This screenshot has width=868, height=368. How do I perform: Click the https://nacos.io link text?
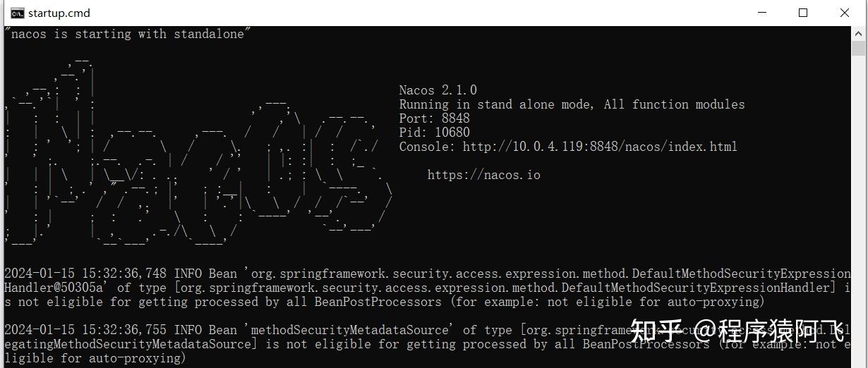click(x=483, y=175)
